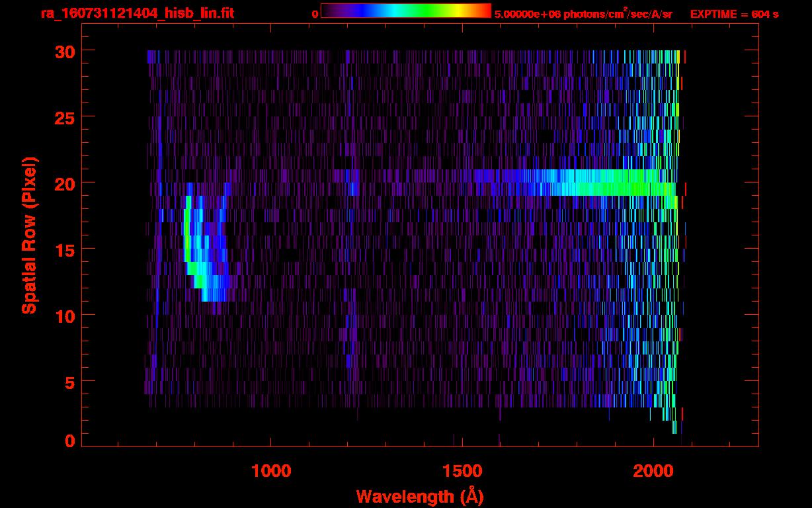This screenshot has height=508, width=812.
Task: Click the EXPTIME = 604 s text
Action: (x=734, y=14)
